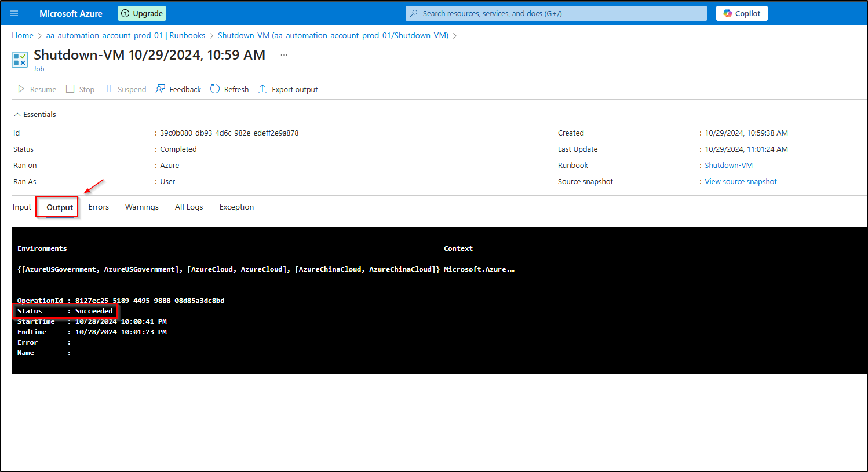868x472 pixels.
Task: Open the All Logs tab
Action: (x=189, y=207)
